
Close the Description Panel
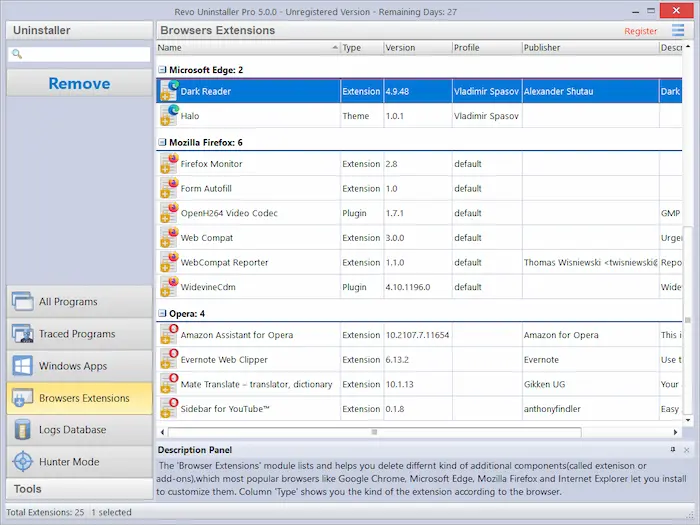[x=687, y=450]
